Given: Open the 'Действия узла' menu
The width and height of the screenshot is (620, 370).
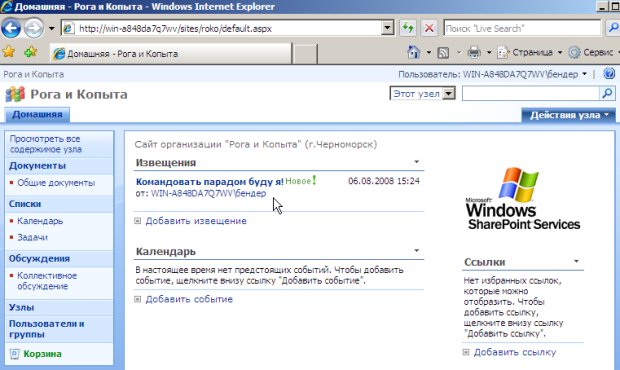Looking at the screenshot, I should click(568, 115).
